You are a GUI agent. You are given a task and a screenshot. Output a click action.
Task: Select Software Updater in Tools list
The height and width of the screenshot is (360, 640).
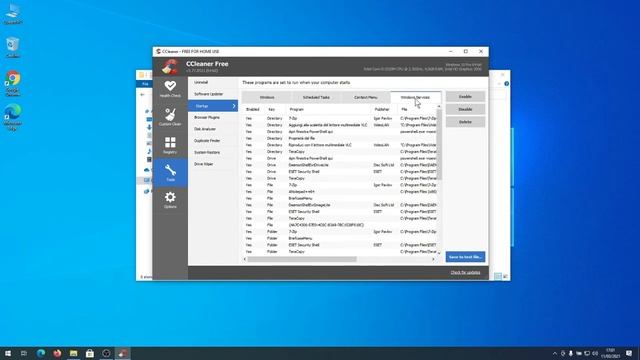click(x=213, y=94)
